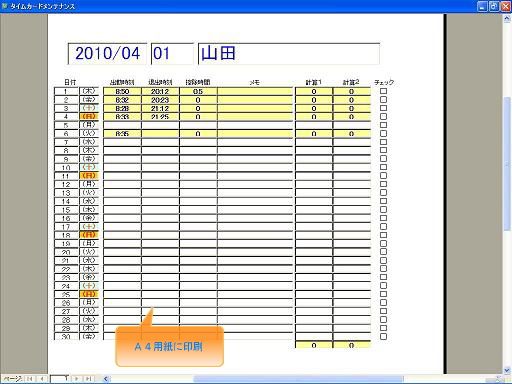Click vertical scrollbar up arrow

pyautogui.click(x=507, y=19)
